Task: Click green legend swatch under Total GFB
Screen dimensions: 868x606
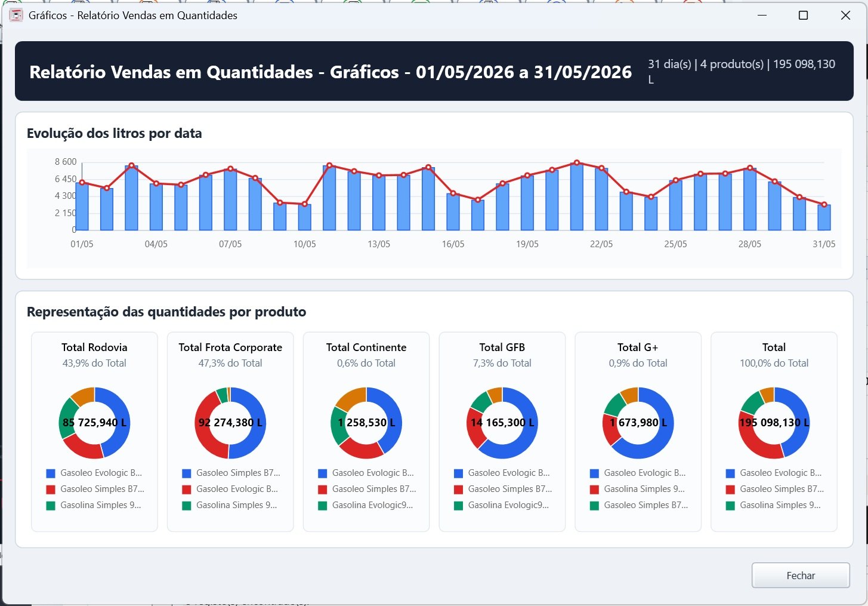Action: [x=459, y=506]
